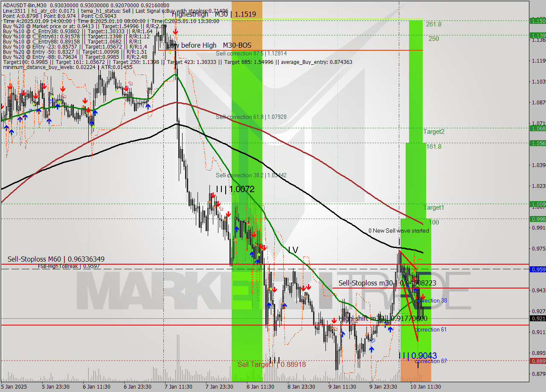Click the red 0.889 price axis tag
546x392 pixels.
click(x=537, y=360)
